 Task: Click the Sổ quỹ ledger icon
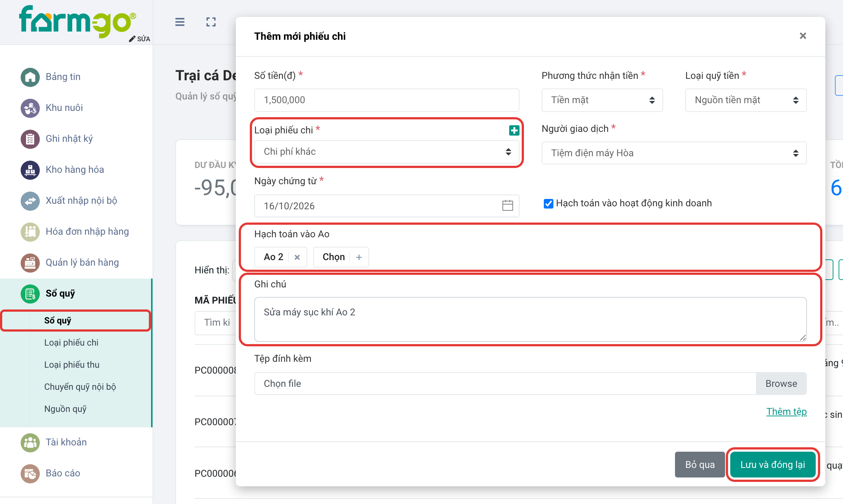pos(30,294)
